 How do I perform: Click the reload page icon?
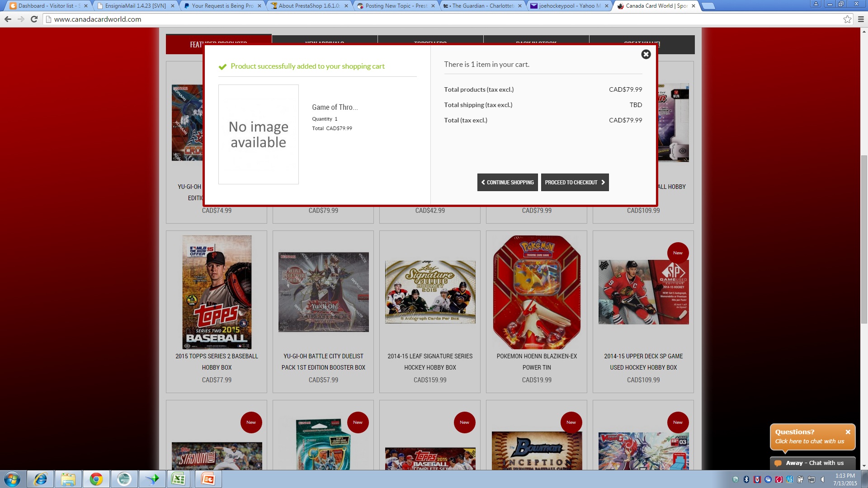pos(34,19)
